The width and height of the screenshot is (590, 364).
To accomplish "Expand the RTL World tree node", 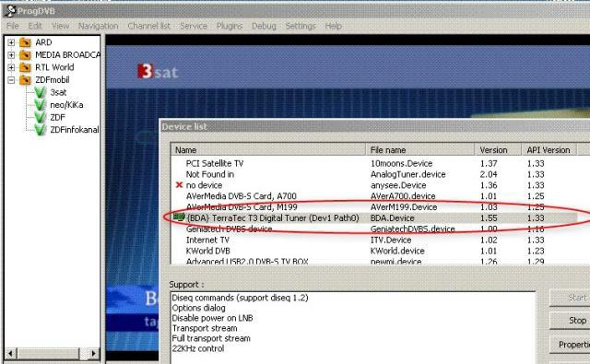I will (x=11, y=67).
